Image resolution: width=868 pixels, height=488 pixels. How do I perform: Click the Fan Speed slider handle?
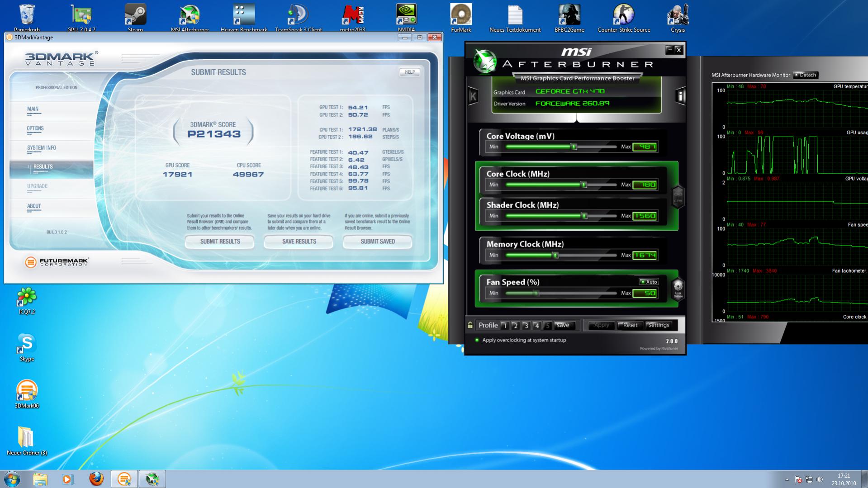536,294
